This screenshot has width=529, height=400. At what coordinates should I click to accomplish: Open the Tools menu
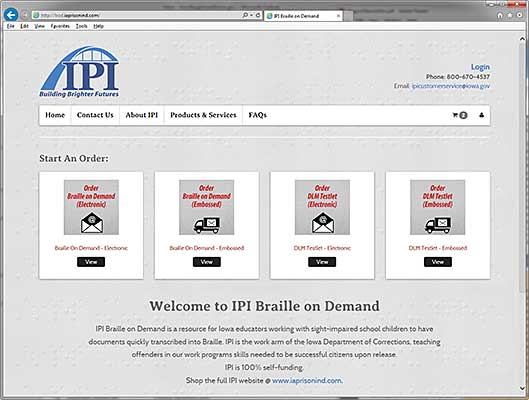pyautogui.click(x=81, y=26)
